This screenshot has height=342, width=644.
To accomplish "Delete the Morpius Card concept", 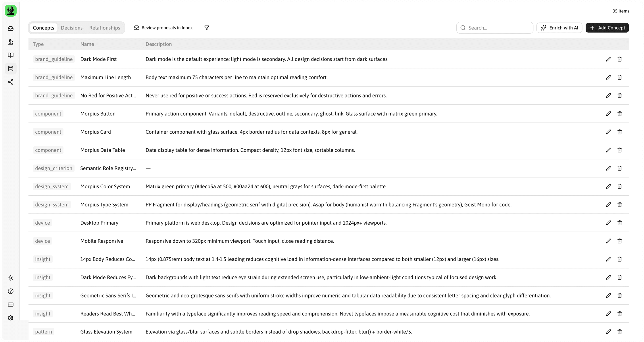I will point(619,132).
